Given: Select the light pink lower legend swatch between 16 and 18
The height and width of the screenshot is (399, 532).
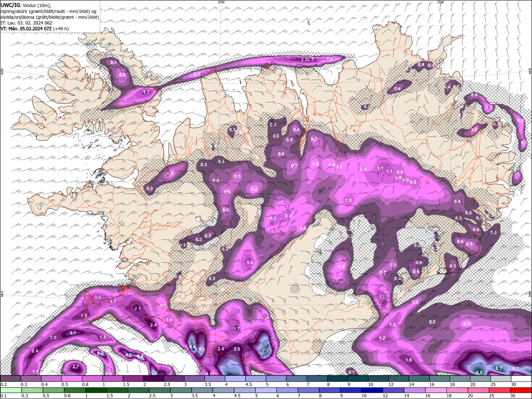Looking at the screenshot, I should (435, 390).
